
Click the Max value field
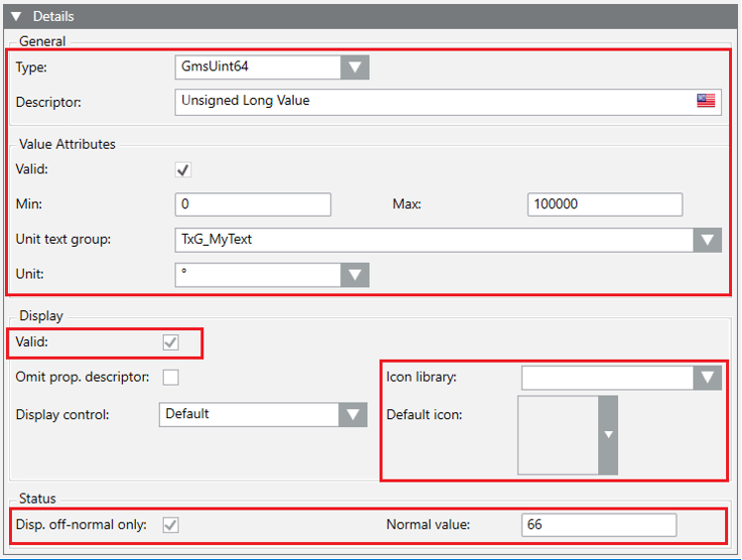pos(604,204)
